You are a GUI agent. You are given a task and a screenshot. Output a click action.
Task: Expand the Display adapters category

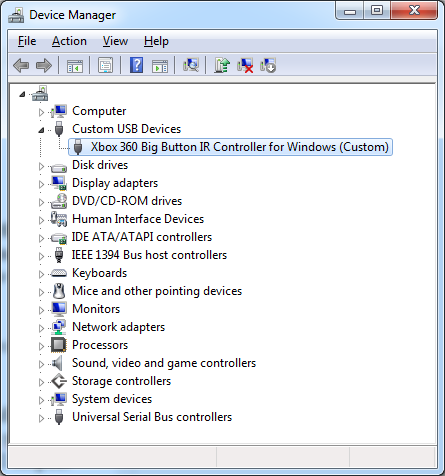(41, 184)
